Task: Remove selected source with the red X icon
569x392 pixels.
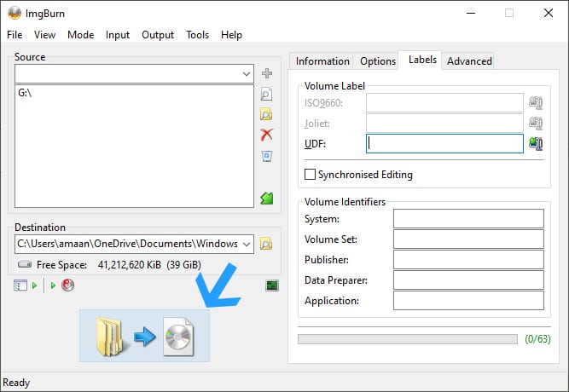Action: 267,135
